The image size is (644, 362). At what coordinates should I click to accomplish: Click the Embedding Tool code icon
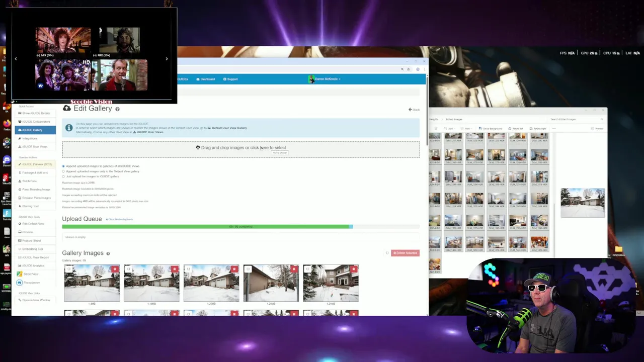pos(20,249)
